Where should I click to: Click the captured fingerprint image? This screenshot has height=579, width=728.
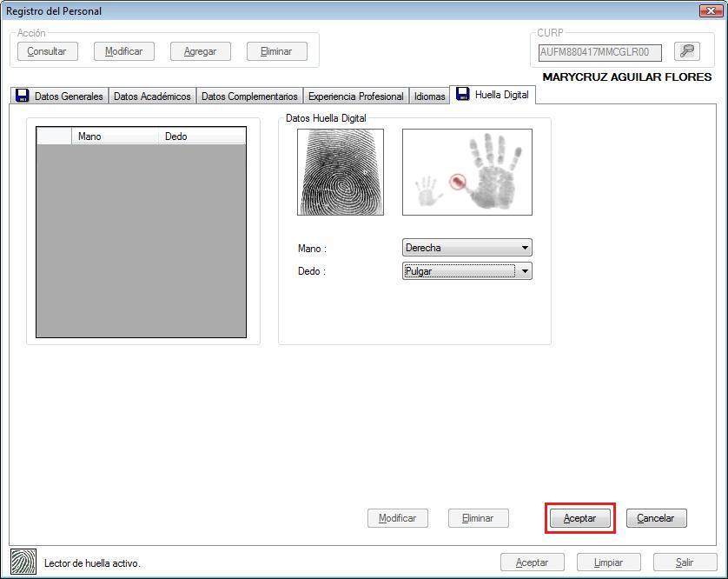[341, 172]
